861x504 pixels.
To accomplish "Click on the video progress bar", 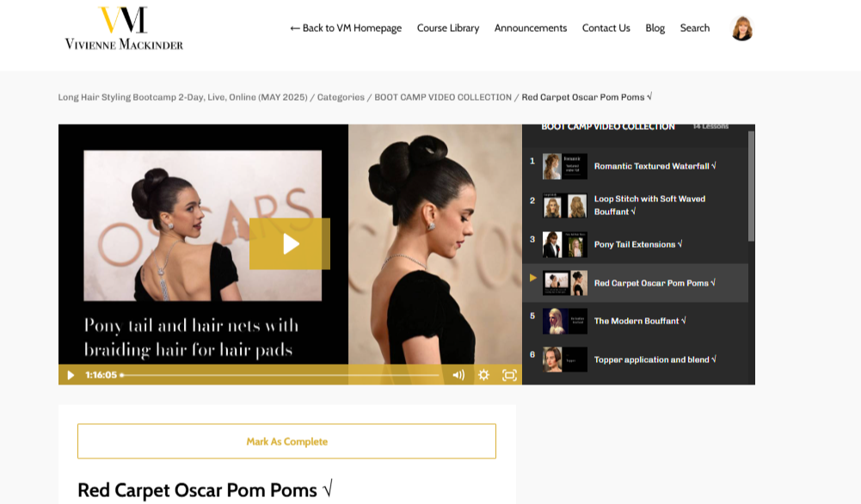I will (x=280, y=375).
